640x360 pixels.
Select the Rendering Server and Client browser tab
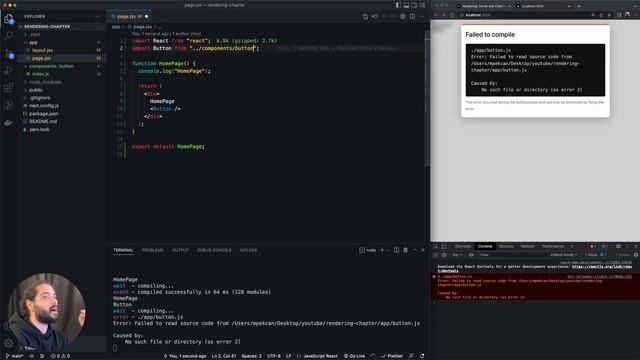(483, 6)
